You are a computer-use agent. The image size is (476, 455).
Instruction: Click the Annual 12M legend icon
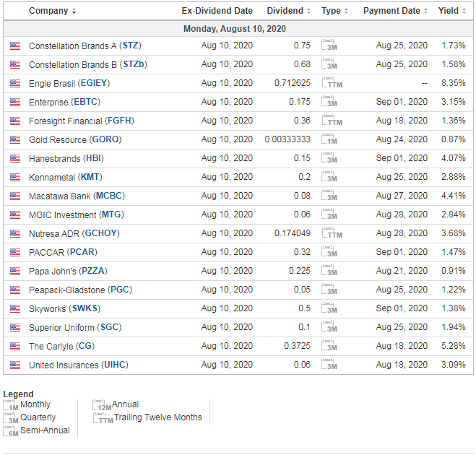102,405
